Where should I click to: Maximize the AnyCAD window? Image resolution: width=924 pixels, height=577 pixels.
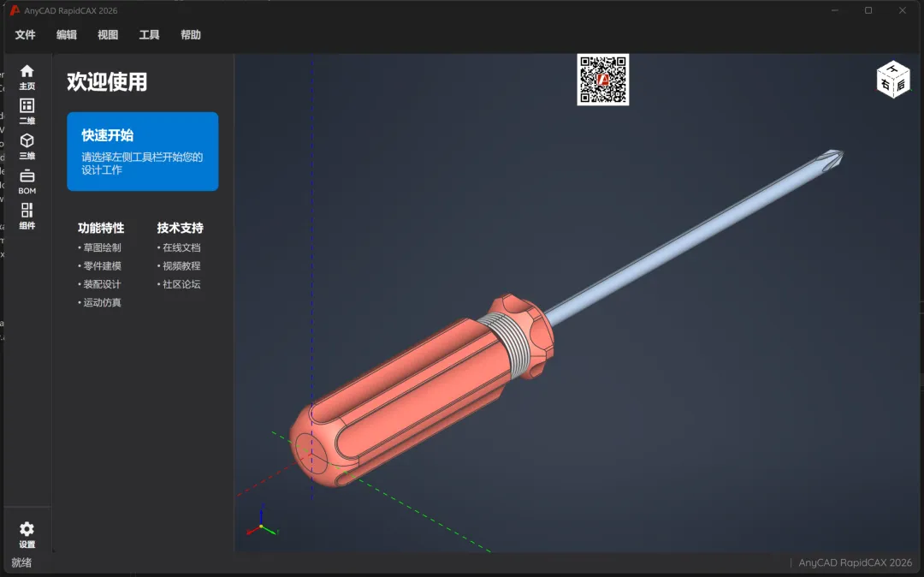tap(868, 10)
